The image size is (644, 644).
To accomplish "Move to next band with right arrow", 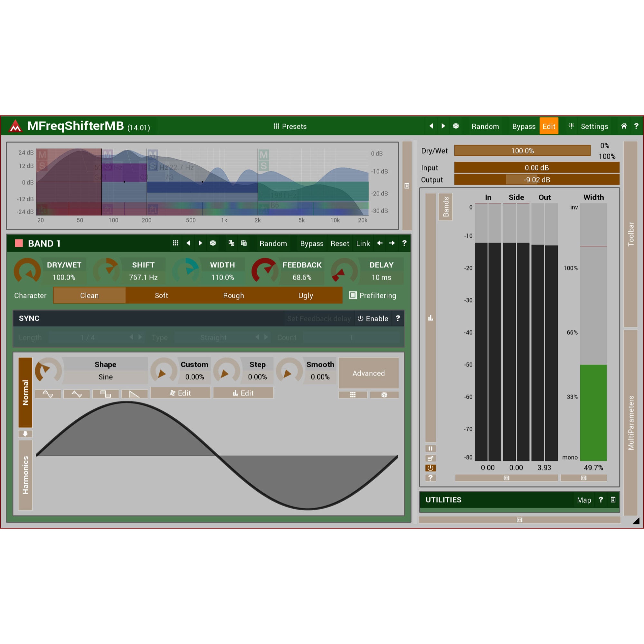I will (392, 243).
